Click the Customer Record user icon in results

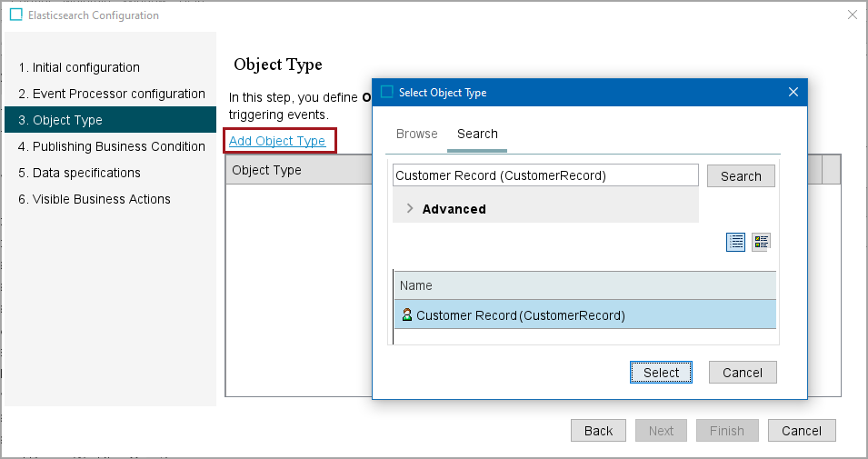tap(407, 314)
